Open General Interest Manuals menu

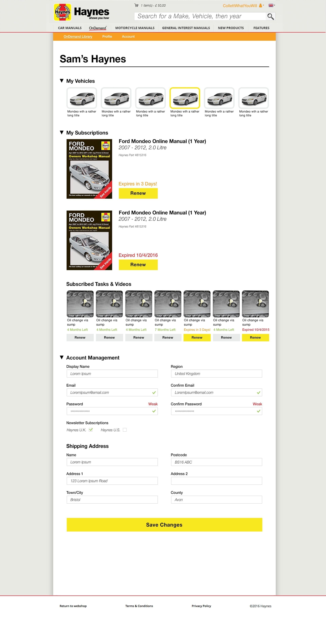(x=186, y=28)
